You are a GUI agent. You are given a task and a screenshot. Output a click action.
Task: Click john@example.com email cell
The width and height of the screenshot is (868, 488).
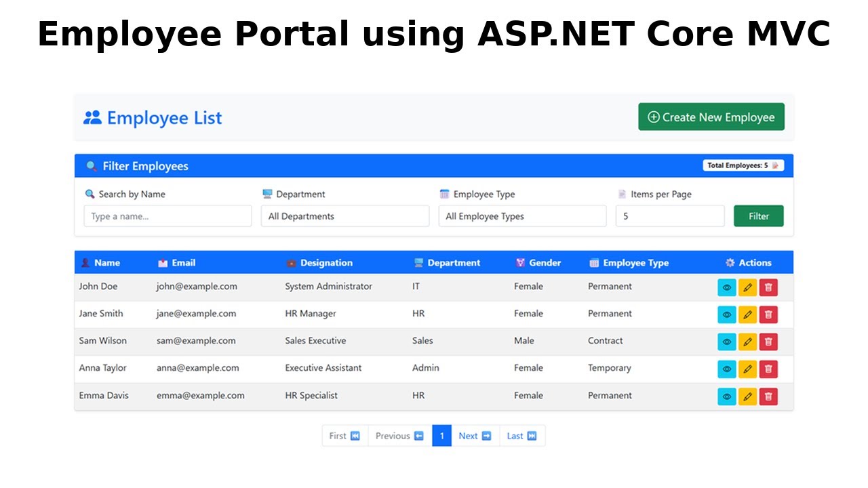pyautogui.click(x=197, y=287)
